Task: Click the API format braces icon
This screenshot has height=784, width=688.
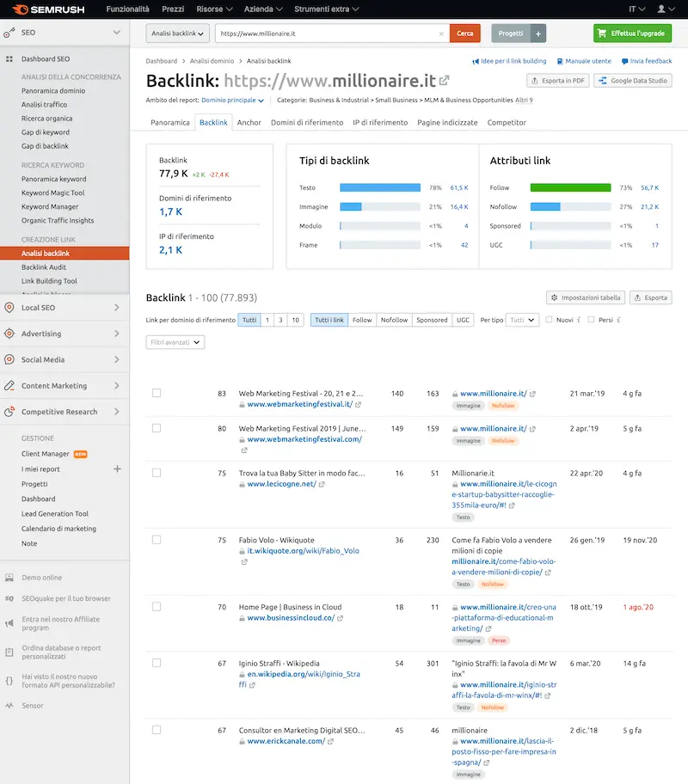Action: click(x=9, y=681)
